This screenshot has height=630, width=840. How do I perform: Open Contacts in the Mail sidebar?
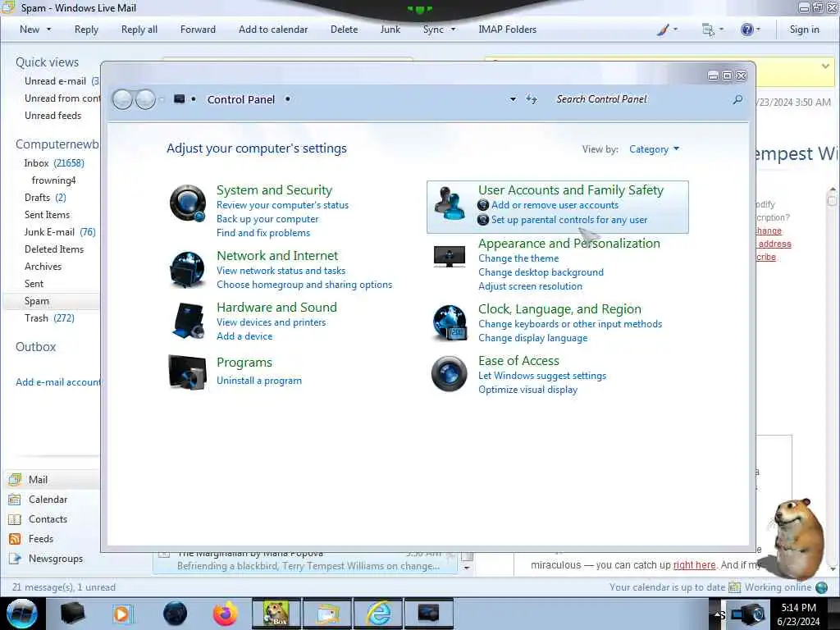click(x=48, y=519)
